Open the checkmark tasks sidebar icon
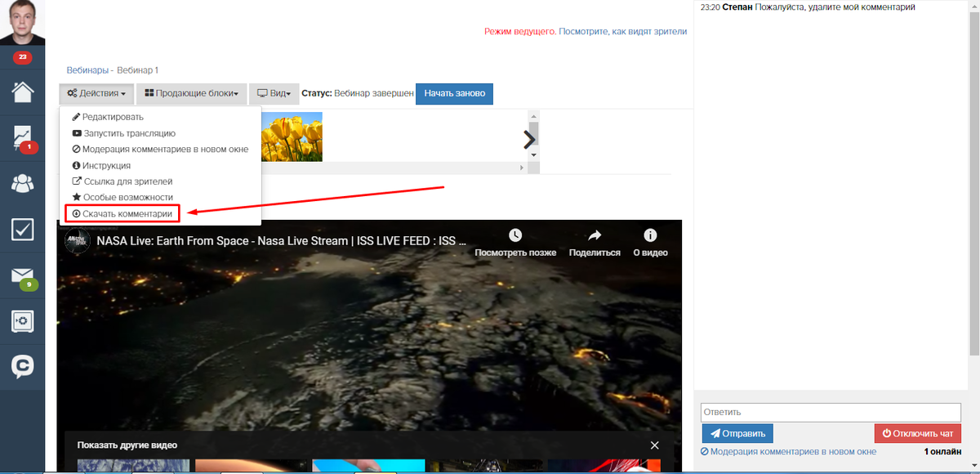 pos(22,230)
